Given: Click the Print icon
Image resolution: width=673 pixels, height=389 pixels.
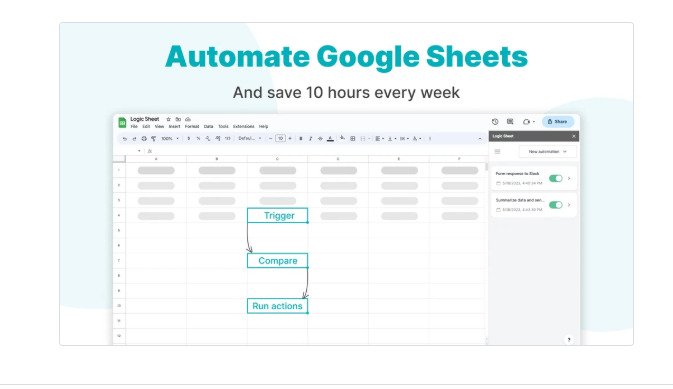Looking at the screenshot, I should pyautogui.click(x=144, y=139).
